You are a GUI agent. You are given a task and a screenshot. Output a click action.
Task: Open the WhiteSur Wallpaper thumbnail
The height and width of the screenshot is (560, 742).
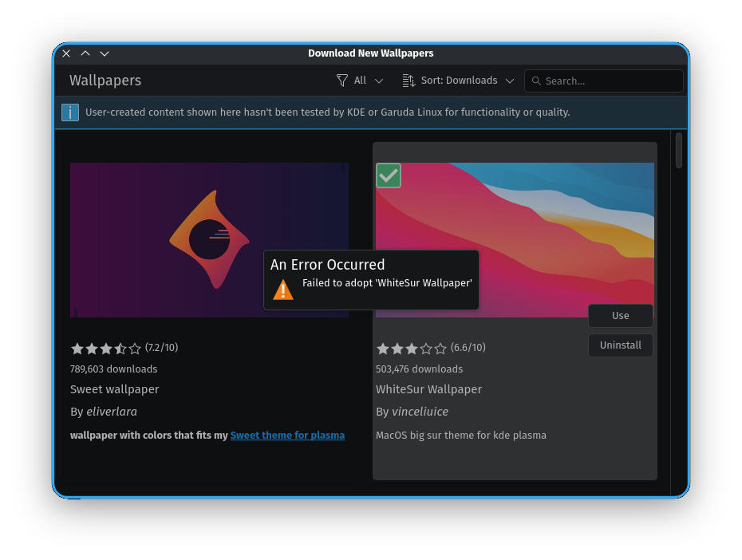(x=515, y=240)
